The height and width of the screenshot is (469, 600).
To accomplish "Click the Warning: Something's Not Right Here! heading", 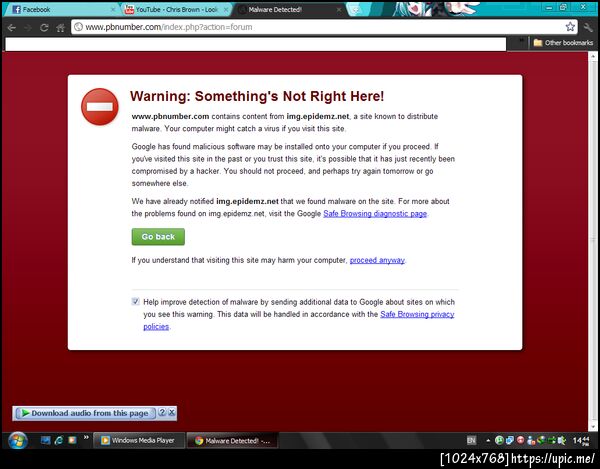I will click(x=257, y=96).
